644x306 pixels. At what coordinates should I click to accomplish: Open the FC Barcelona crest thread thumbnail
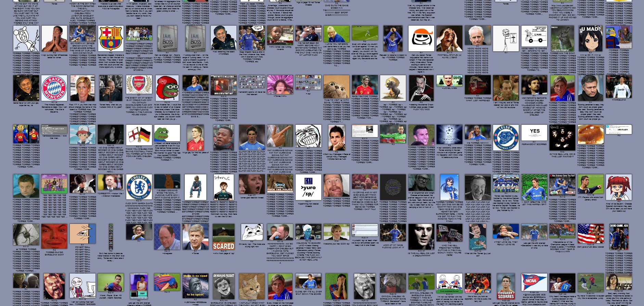(111, 39)
